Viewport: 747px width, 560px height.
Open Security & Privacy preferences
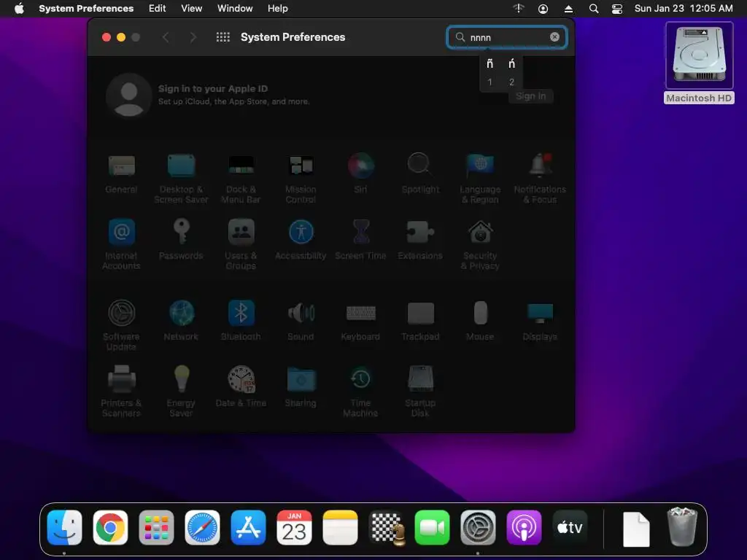tap(480, 245)
